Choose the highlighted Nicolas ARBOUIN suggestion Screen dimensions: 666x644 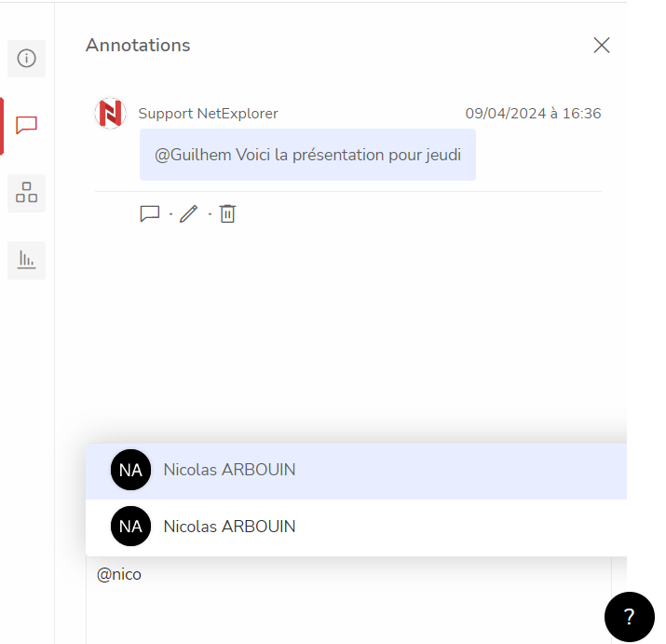point(356,471)
